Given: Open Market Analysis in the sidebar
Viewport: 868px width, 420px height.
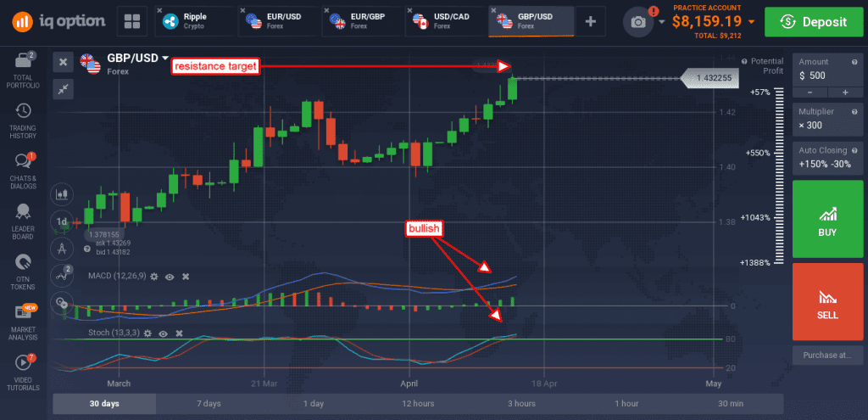Looking at the screenshot, I should [23, 322].
